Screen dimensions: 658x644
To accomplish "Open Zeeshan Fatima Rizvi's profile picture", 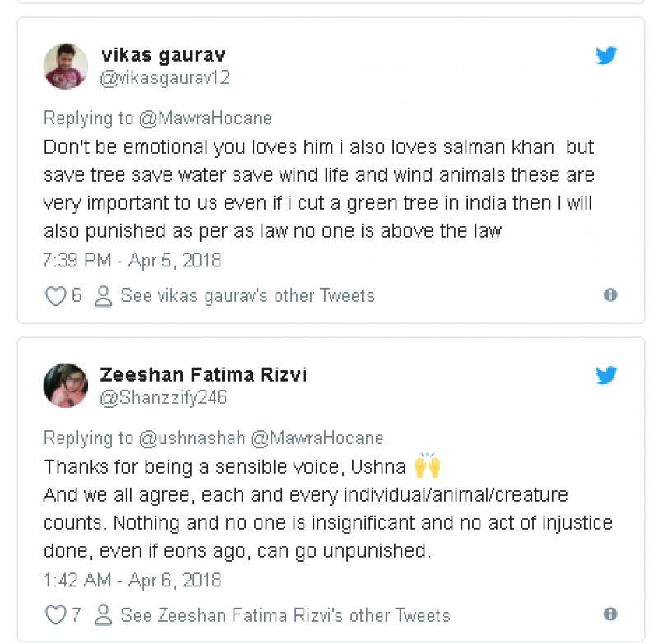I will 66,386.
